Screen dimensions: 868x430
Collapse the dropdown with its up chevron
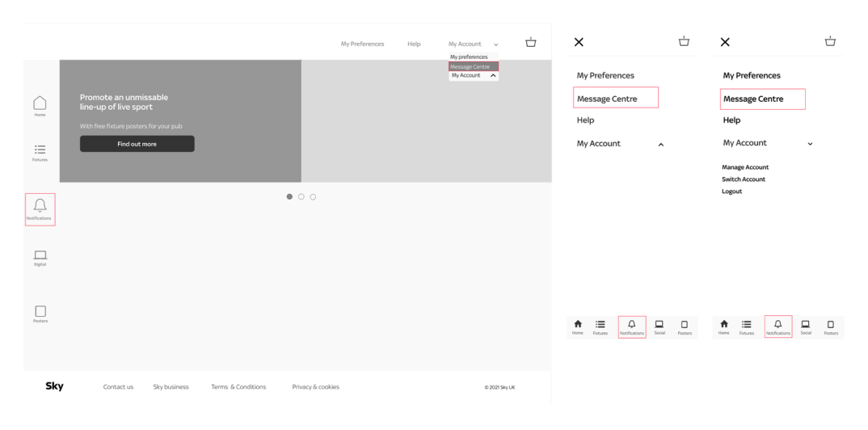tap(493, 75)
